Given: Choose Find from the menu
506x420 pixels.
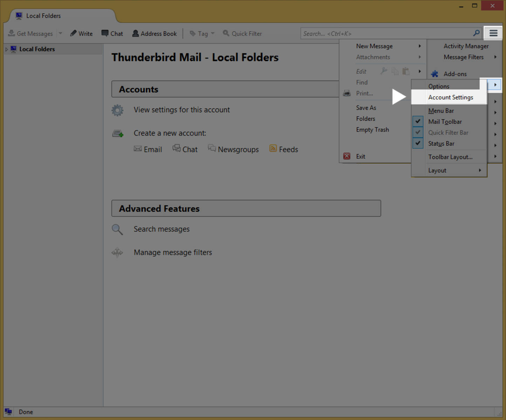Looking at the screenshot, I should [362, 82].
